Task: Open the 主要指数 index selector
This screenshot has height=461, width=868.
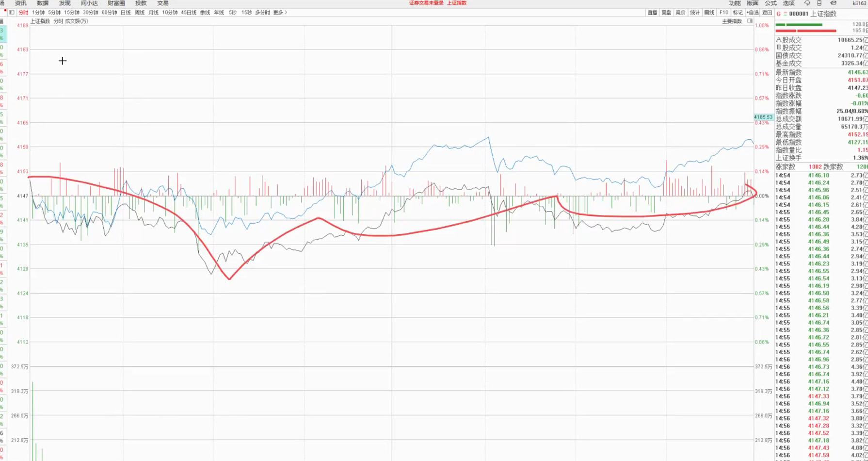Action: click(732, 21)
